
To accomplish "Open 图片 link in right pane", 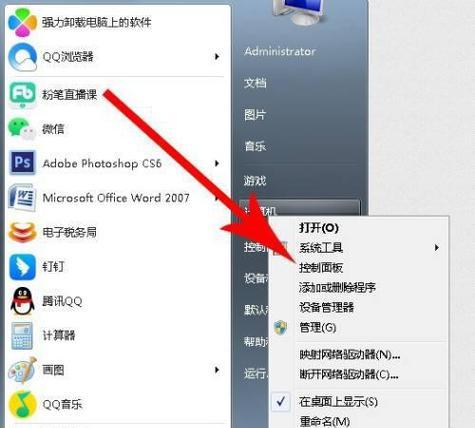I will (x=255, y=115).
